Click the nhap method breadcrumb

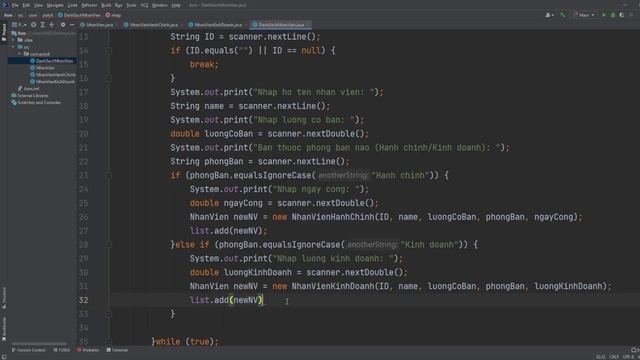pyautogui.click(x=113, y=15)
